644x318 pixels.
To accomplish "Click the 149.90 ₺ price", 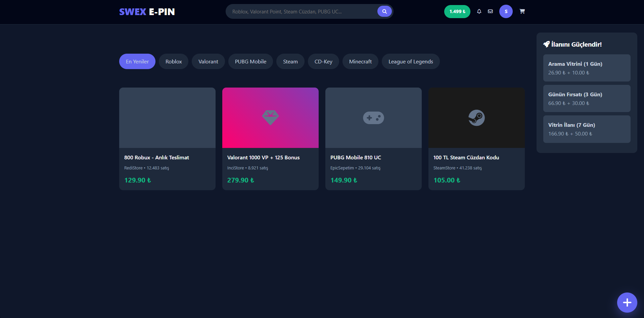I will (x=344, y=180).
